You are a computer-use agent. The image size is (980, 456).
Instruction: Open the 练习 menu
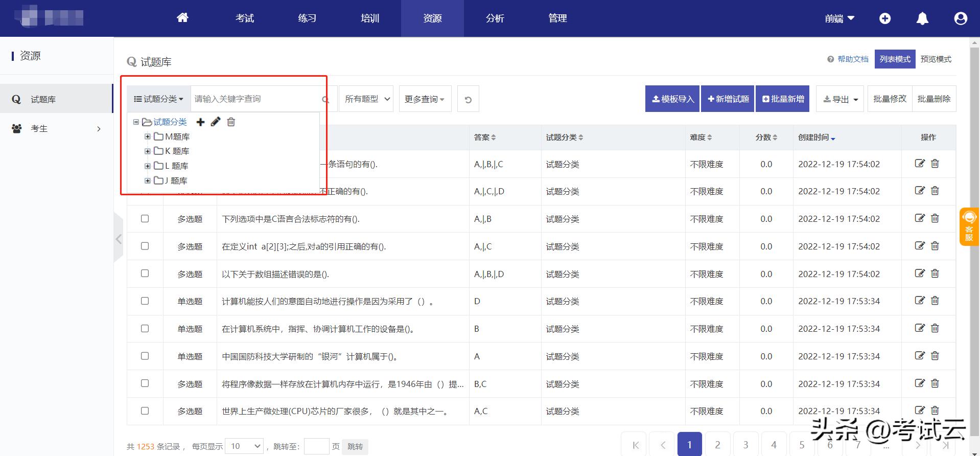click(307, 18)
